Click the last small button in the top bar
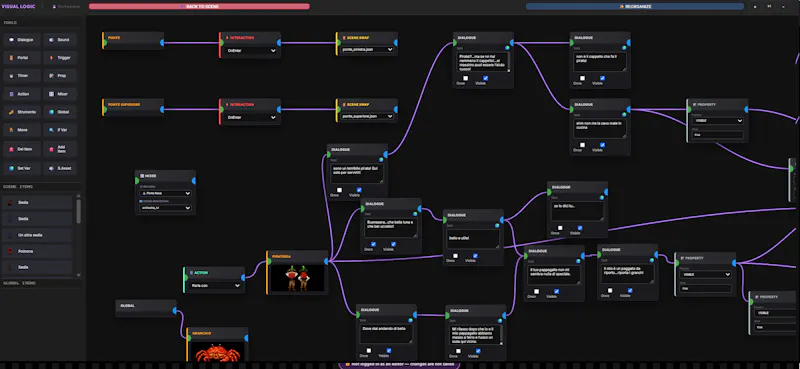Viewport: 800px width, 369px height. pos(783,7)
